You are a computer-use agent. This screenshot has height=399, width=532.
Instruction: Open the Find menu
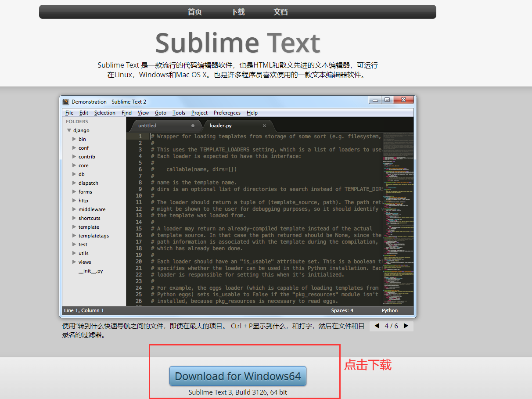tap(126, 113)
